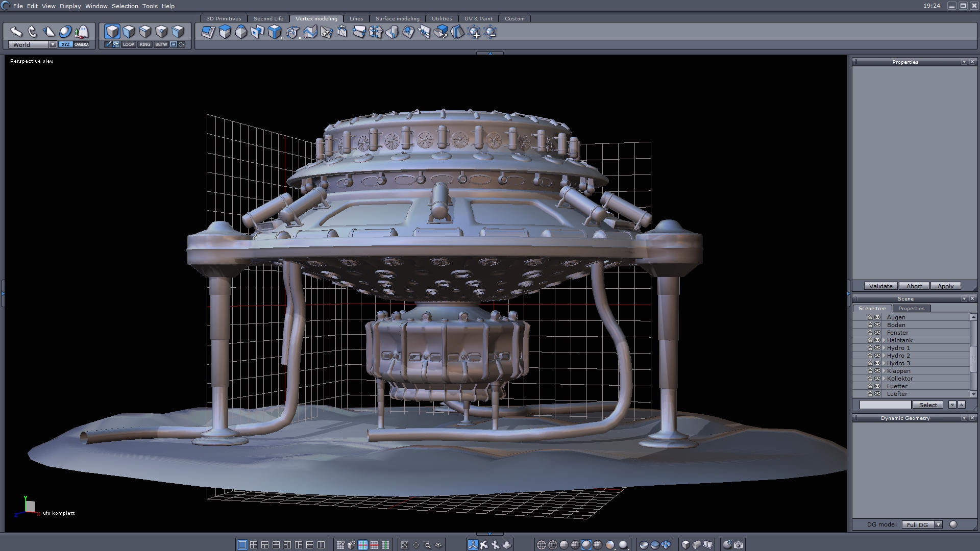The height and width of the screenshot is (551, 980).
Task: Hide the Boden object with eye icon
Action: point(877,325)
